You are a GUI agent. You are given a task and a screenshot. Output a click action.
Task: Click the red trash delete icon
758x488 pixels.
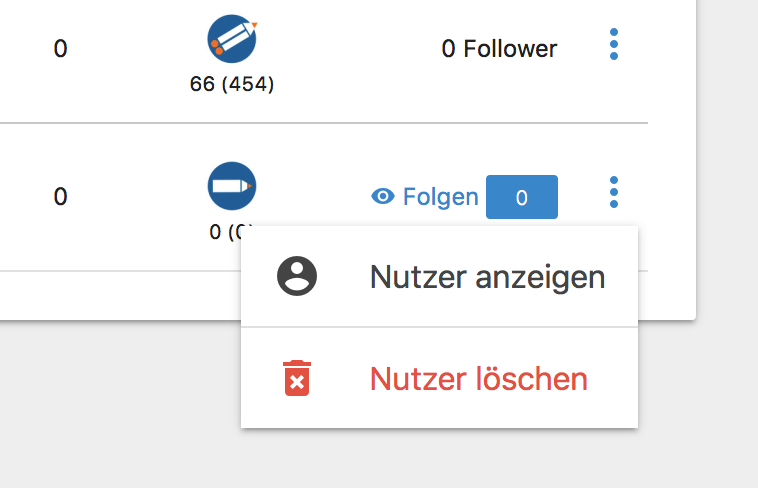[297, 378]
